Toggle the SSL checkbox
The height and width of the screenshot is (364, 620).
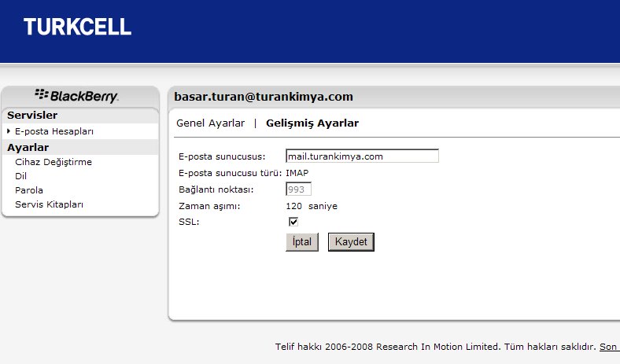tap(293, 222)
